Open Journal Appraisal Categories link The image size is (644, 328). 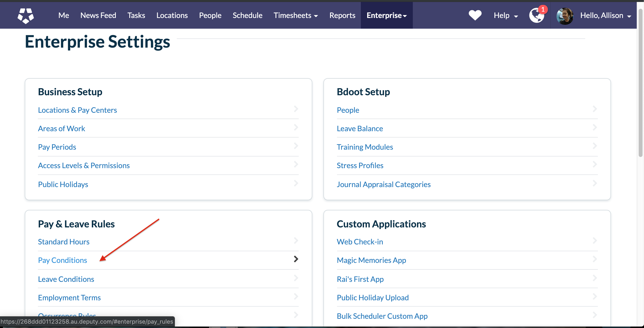tap(383, 184)
